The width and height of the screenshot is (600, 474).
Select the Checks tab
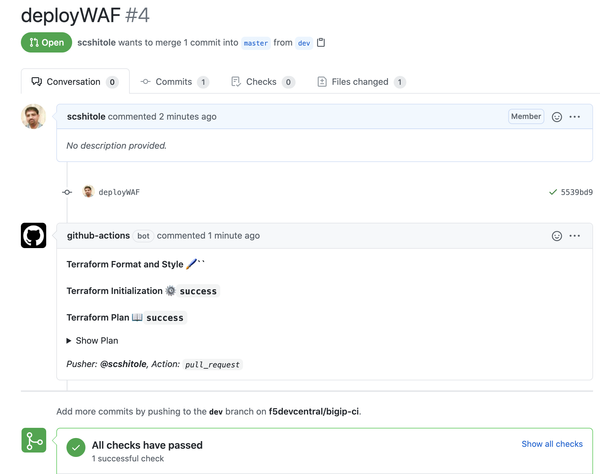[261, 82]
